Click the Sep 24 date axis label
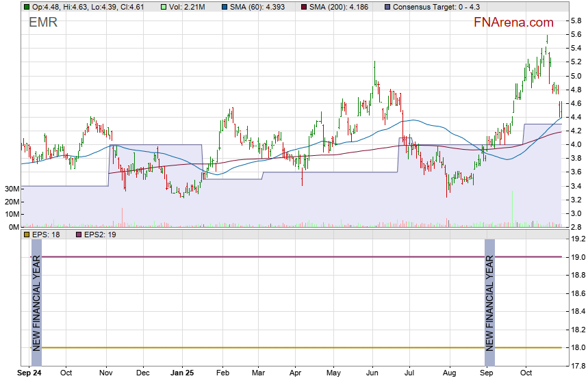Image resolution: width=588 pixels, height=387 pixels. click(x=30, y=373)
